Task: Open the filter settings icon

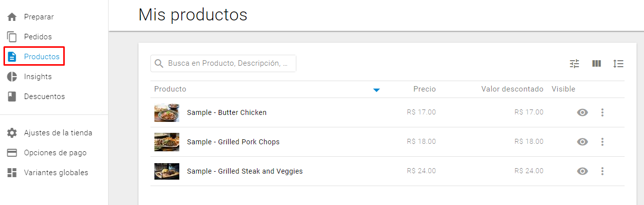Action: (575, 64)
